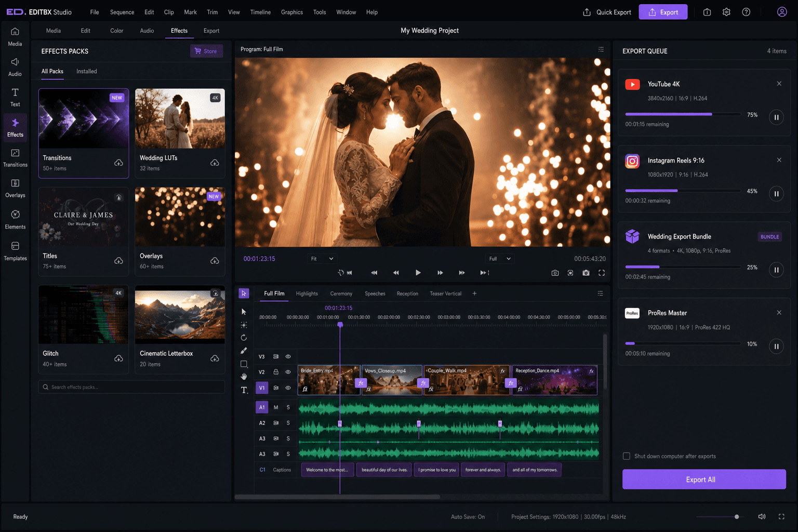This screenshot has width=798, height=532.
Task: Select the Reception_Dance.mp4 clip
Action: [554, 380]
